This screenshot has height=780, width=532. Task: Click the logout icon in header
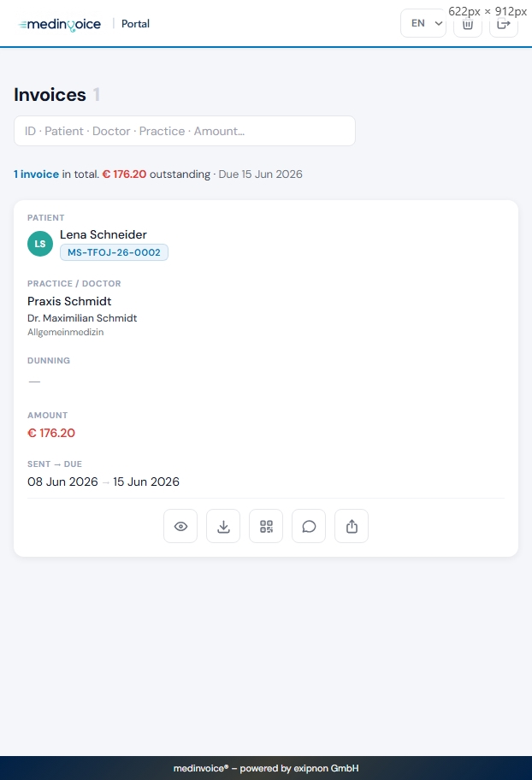[x=504, y=23]
